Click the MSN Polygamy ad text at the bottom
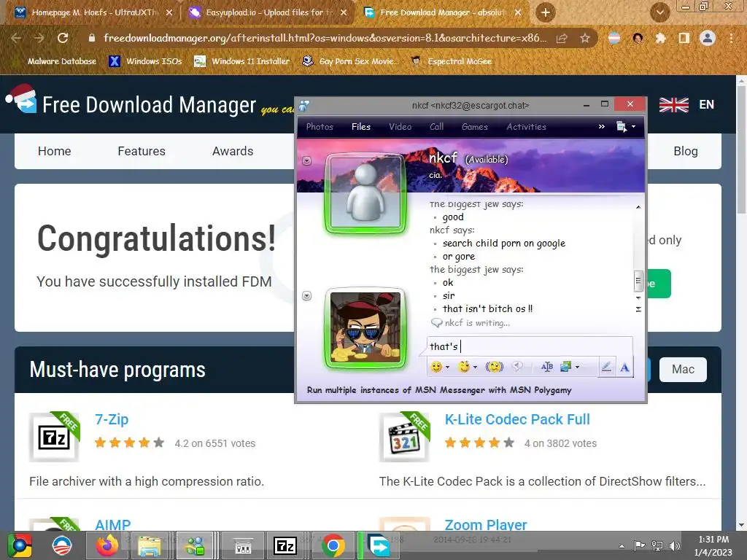This screenshot has height=560, width=747. click(438, 390)
